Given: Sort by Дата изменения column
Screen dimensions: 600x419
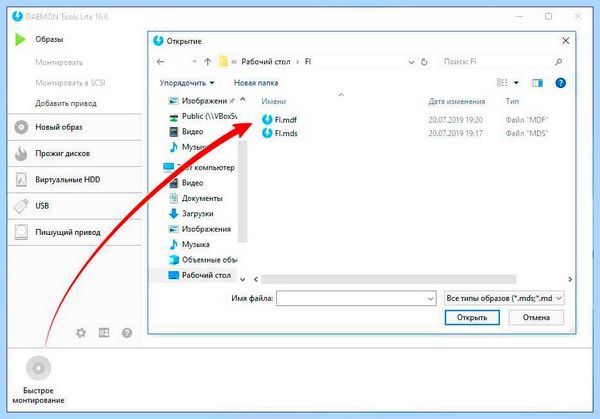Looking at the screenshot, I should (x=457, y=101).
